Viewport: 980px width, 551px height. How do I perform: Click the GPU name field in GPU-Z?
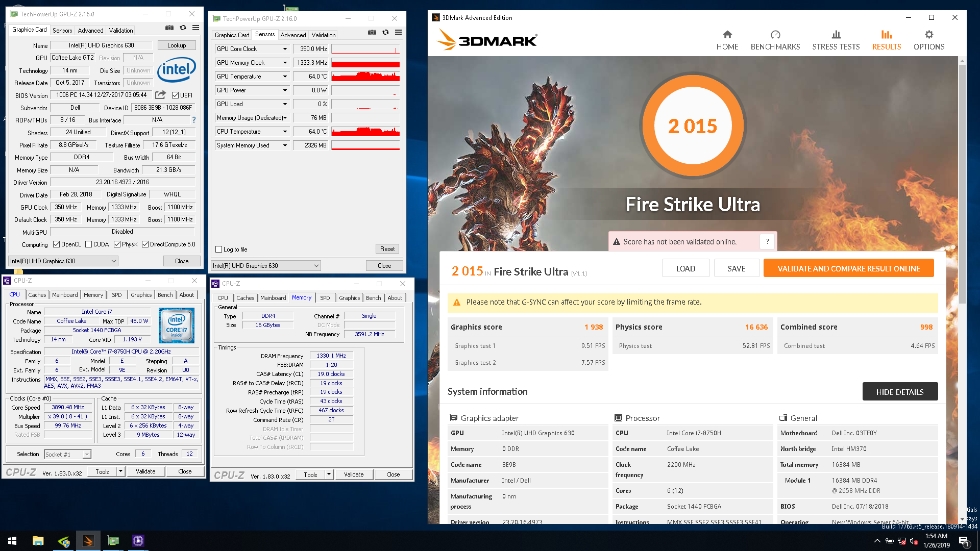pos(101,45)
